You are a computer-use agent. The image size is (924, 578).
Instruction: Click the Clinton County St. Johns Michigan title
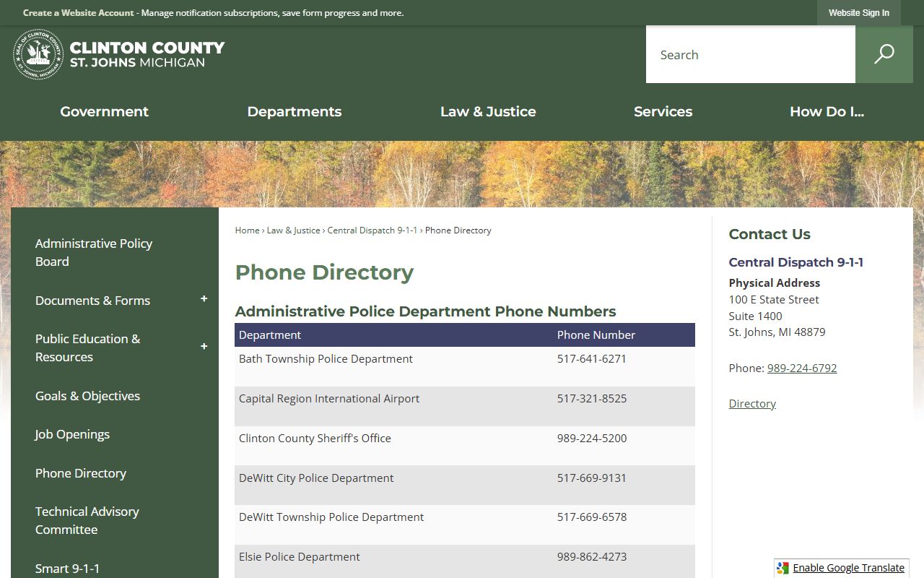[147, 54]
